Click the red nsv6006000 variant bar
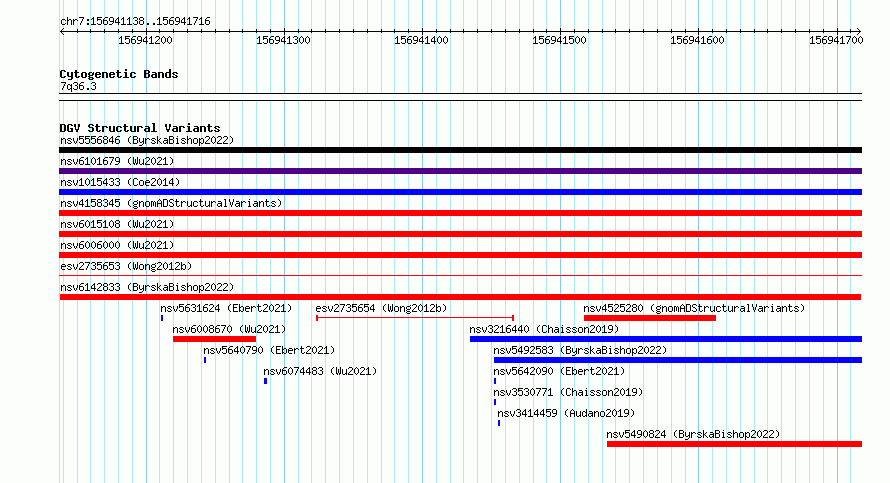 [x=460, y=255]
